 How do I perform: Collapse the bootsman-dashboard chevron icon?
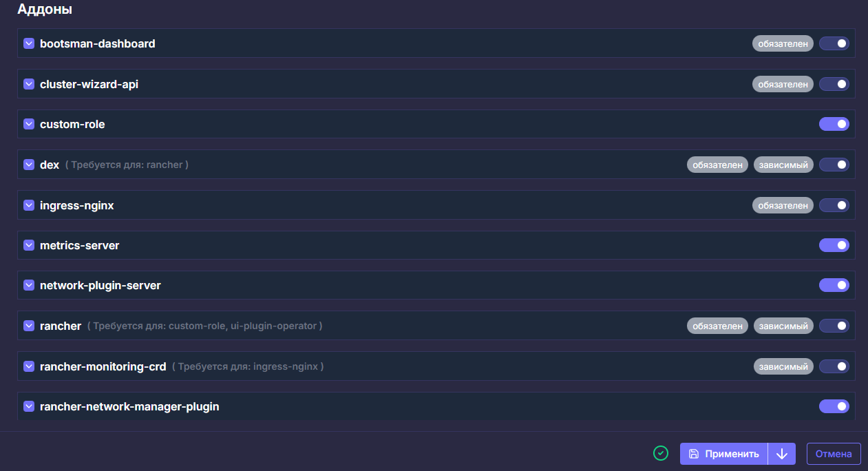point(29,43)
